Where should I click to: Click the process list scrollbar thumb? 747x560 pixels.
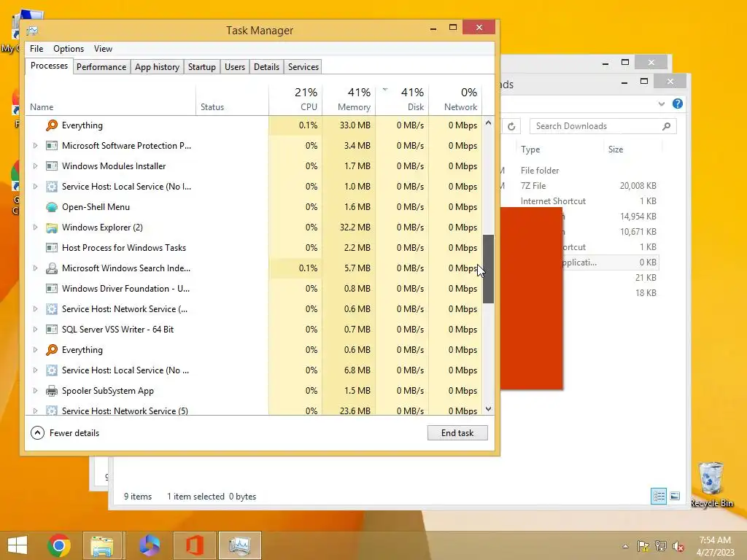coord(488,269)
